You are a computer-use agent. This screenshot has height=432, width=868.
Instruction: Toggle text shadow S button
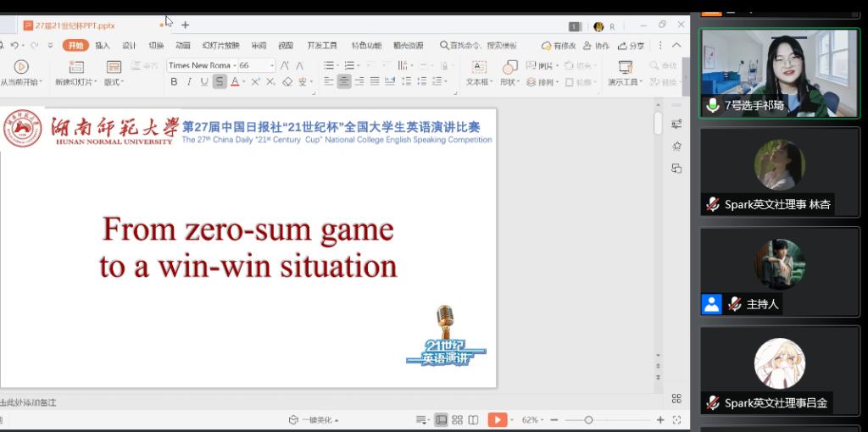pyautogui.click(x=220, y=82)
